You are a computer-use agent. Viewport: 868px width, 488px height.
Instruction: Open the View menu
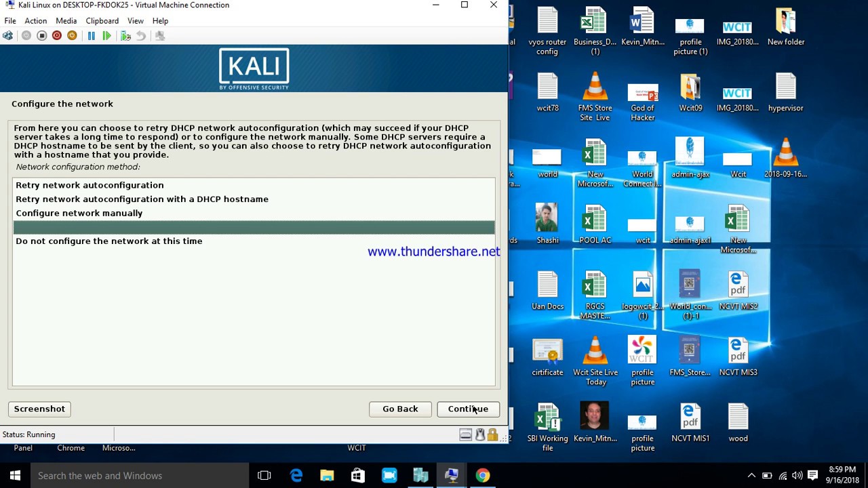(x=136, y=21)
